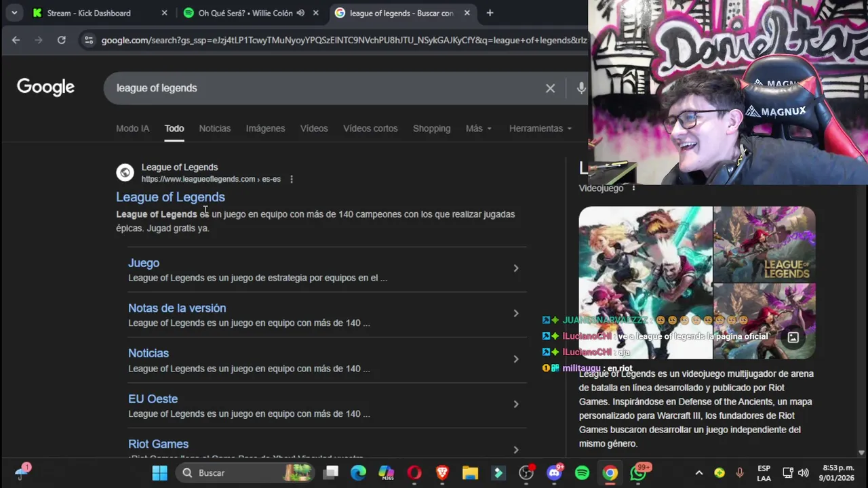Open OBS Studio from the taskbar
Screen dimensions: 868x488
[526, 472]
